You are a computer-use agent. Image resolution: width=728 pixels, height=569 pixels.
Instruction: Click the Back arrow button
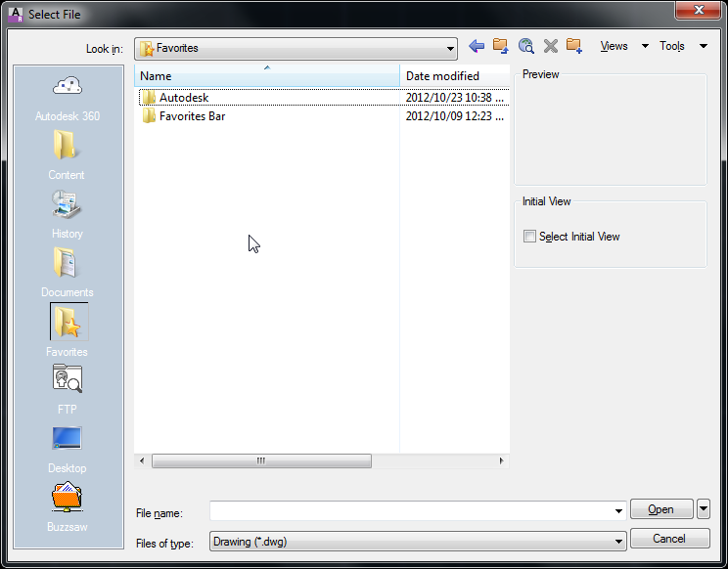click(x=477, y=46)
